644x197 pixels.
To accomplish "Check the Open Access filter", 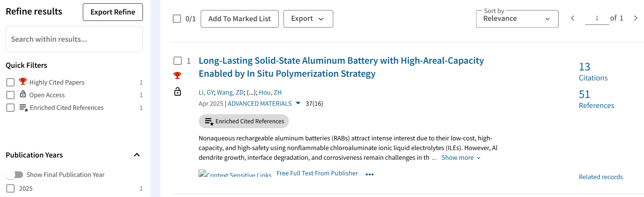I will 10,95.
